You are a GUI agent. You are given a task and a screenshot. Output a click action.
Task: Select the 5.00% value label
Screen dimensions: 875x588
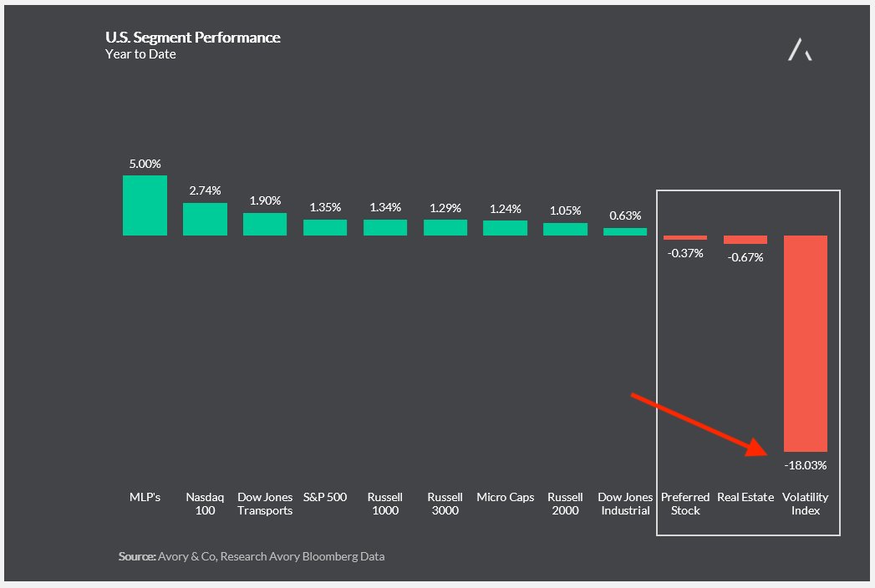pos(145,164)
